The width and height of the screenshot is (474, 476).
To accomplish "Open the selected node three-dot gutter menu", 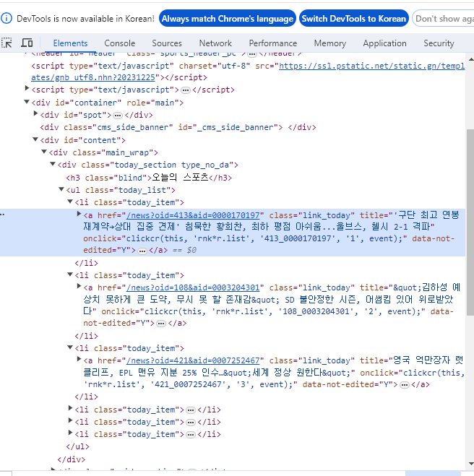I will (2, 215).
